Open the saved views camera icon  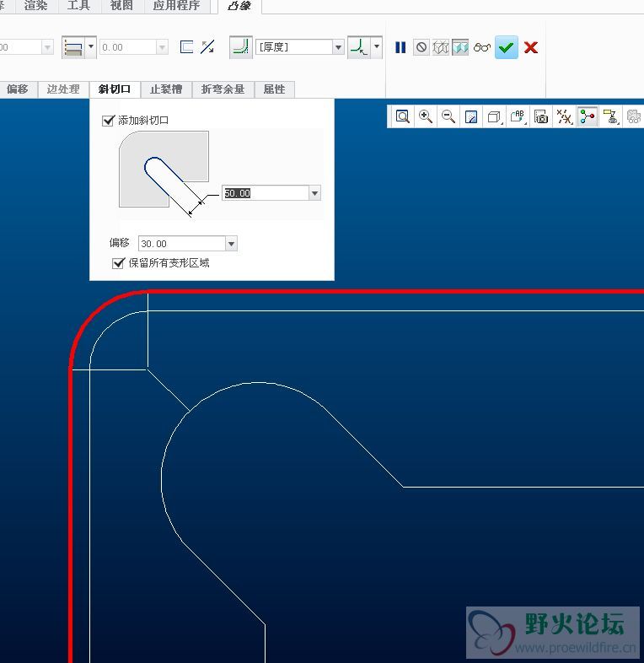[541, 116]
